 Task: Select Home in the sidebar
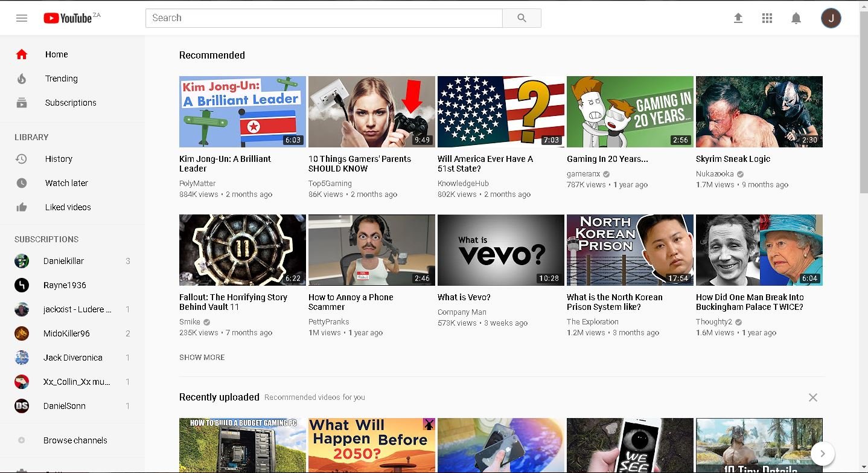(72, 54)
